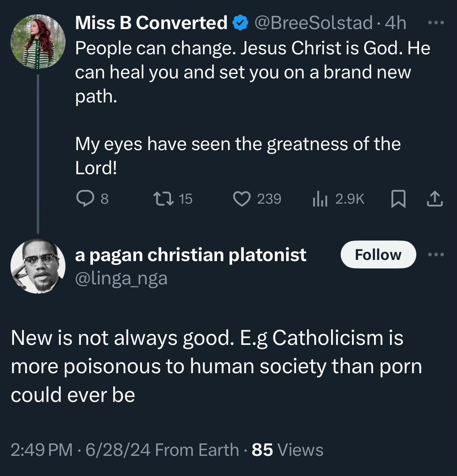Click the blue verified badge
Screen dimensions: 457x476
[240, 23]
